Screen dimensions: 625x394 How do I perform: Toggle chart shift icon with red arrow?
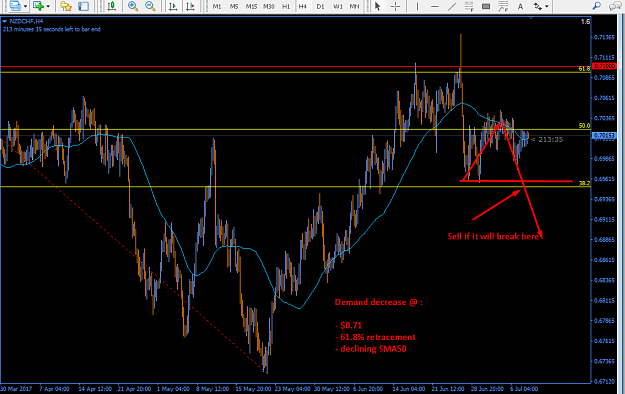[190, 6]
